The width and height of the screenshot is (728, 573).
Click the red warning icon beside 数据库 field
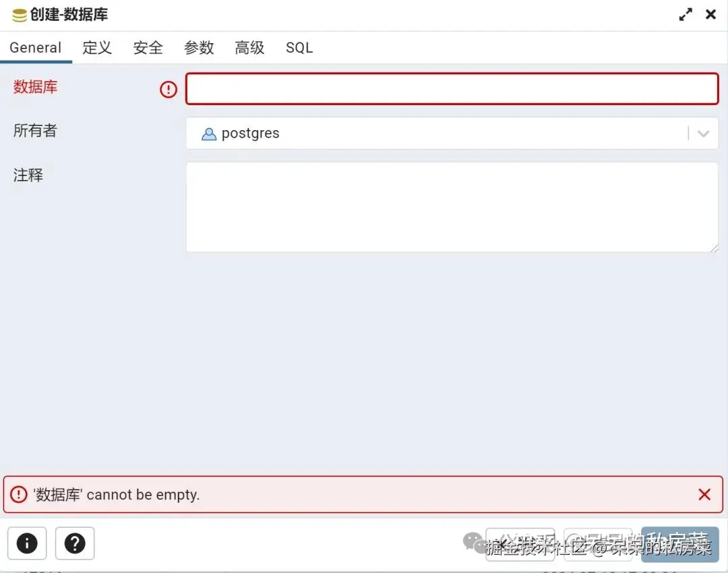(169, 89)
